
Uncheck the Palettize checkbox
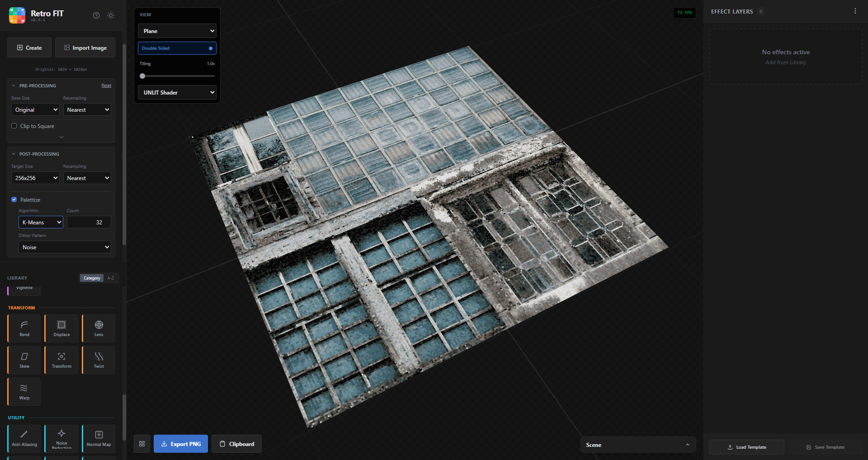pyautogui.click(x=14, y=199)
